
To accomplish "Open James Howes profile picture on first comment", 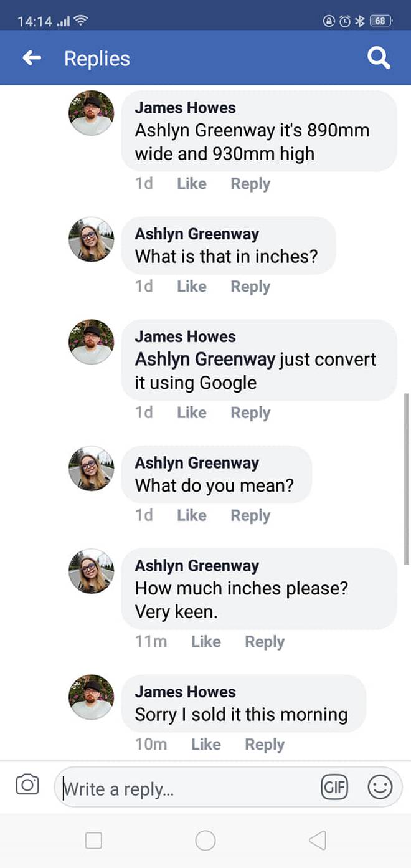I will coord(91,113).
